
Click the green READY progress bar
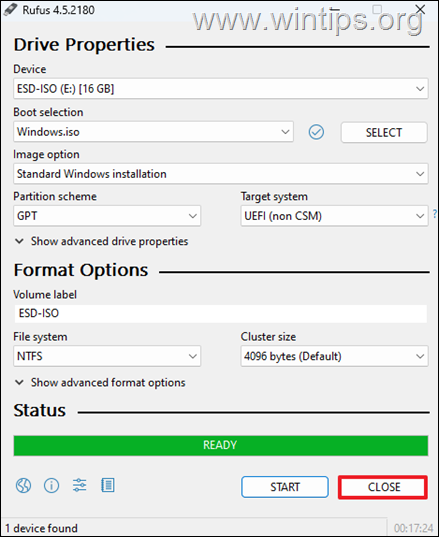221,446
